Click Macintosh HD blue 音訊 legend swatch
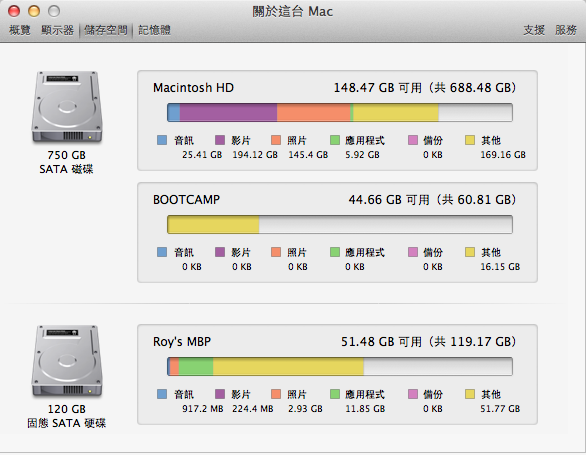 pyautogui.click(x=162, y=140)
